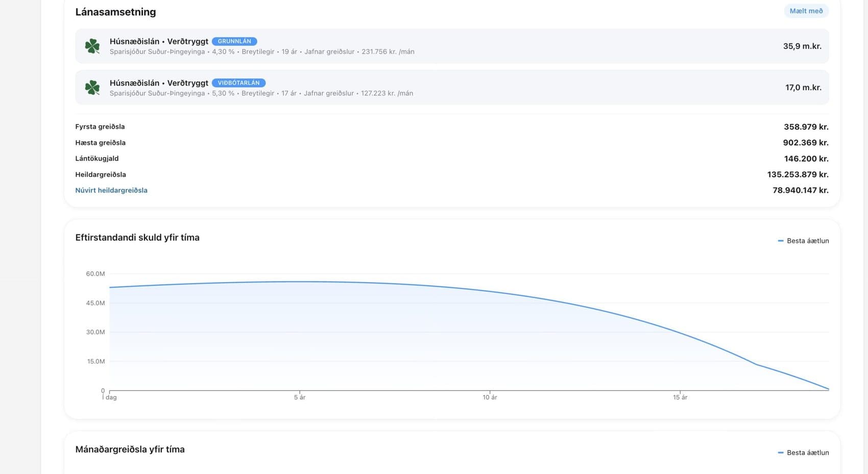Image resolution: width=868 pixels, height=474 pixels.
Task: Click the 30.0M y-axis label
Action: tap(95, 332)
